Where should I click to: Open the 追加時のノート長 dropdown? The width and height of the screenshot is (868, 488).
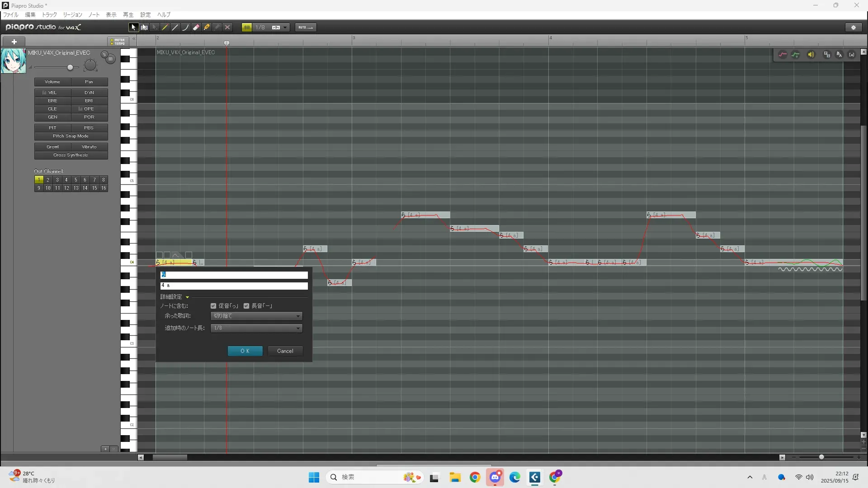point(256,328)
